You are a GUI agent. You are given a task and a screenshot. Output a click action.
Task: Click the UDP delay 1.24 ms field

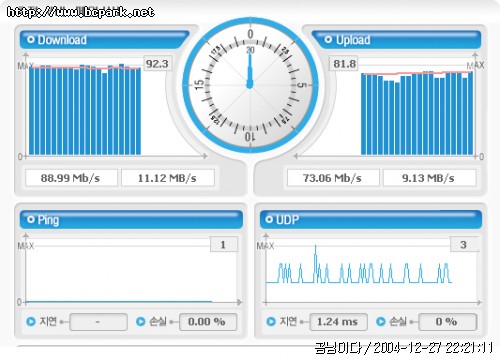click(339, 322)
